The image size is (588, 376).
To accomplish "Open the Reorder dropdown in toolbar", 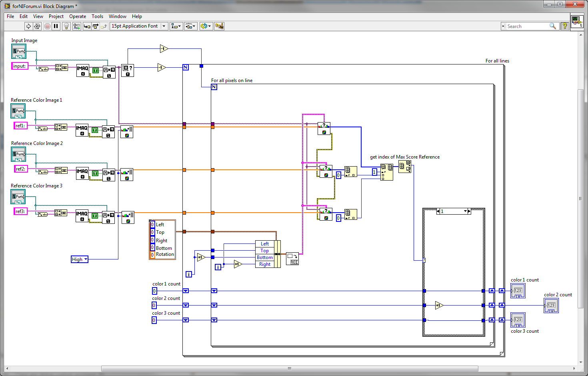I will [206, 26].
